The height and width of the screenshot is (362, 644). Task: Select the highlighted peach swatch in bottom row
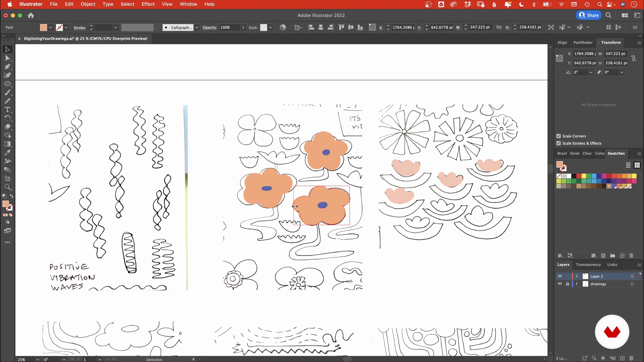[x=609, y=186]
